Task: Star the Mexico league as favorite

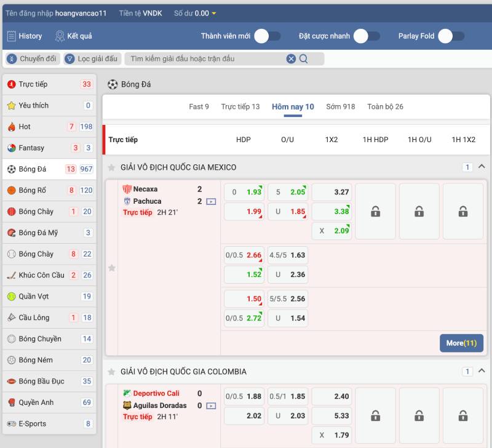Action: [111, 167]
